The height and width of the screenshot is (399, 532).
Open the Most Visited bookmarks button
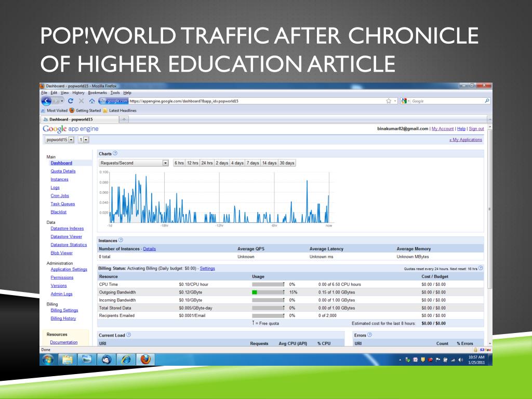[x=54, y=111]
